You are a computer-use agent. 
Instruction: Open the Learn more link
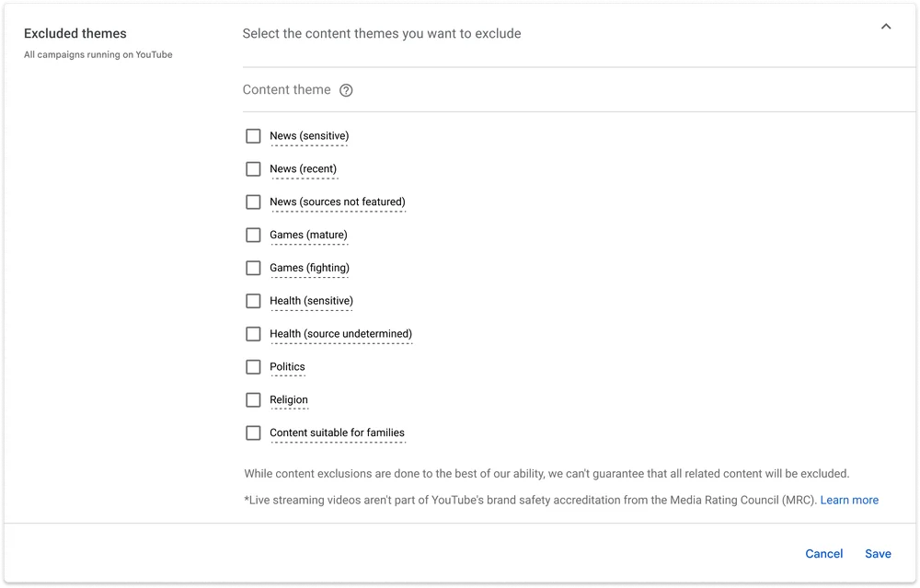point(849,501)
